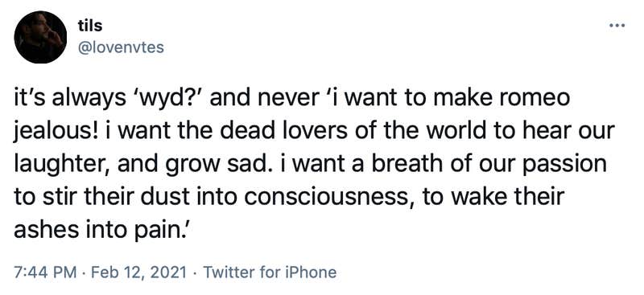
Task: Open the Twitter for iPhone source link
Action: [270, 272]
